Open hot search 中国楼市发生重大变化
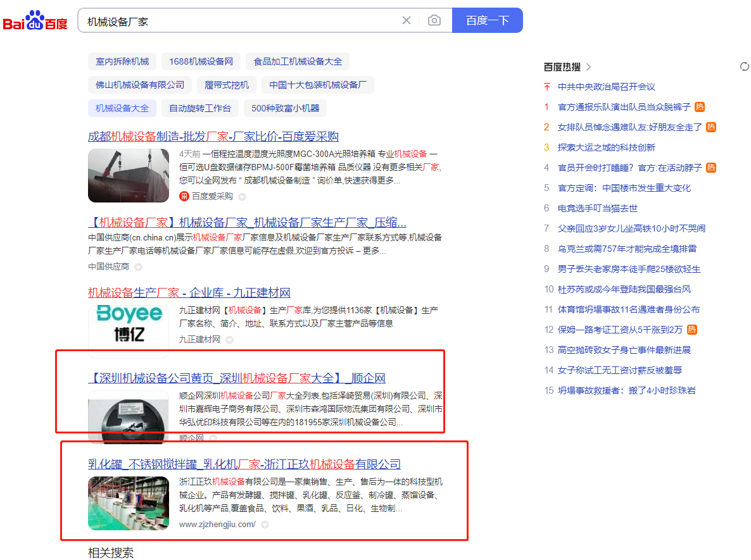This screenshot has height=560, width=751. (x=624, y=188)
